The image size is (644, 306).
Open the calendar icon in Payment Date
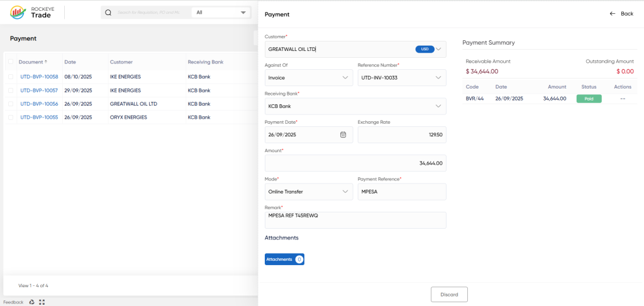tap(343, 134)
